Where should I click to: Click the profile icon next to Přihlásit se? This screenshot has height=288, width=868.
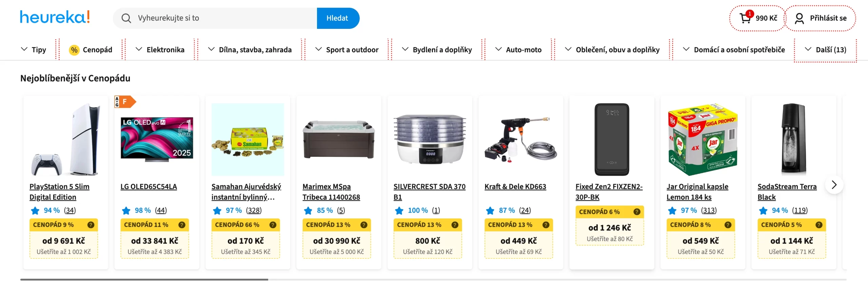[800, 18]
